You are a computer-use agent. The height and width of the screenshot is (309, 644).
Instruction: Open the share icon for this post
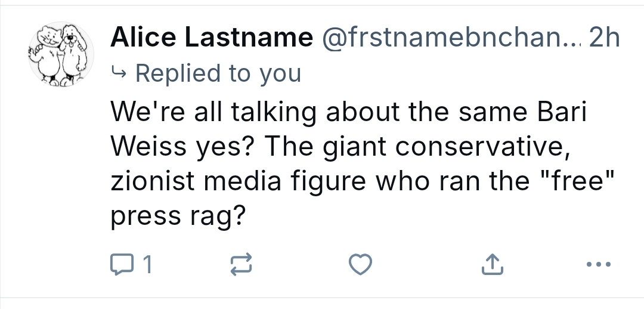point(492,264)
